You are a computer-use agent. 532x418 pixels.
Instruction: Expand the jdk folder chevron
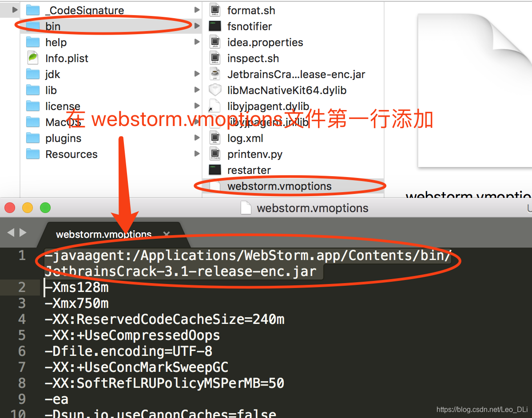[x=197, y=74]
